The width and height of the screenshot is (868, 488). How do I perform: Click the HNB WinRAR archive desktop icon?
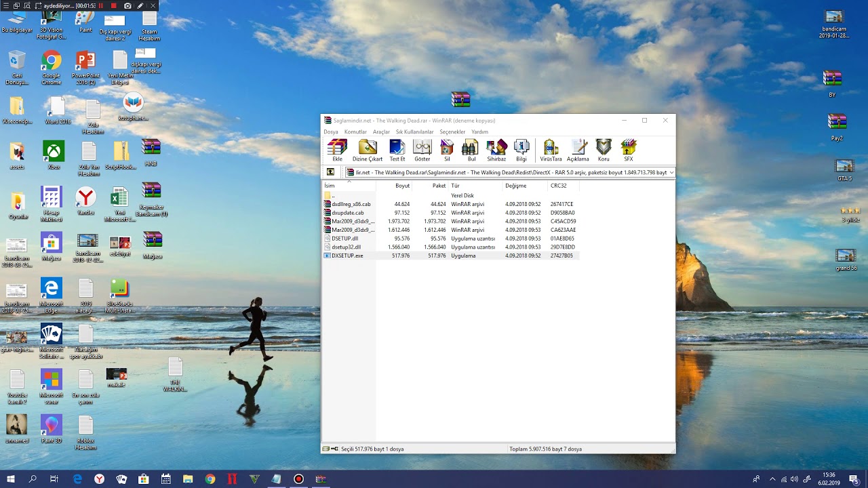point(151,152)
